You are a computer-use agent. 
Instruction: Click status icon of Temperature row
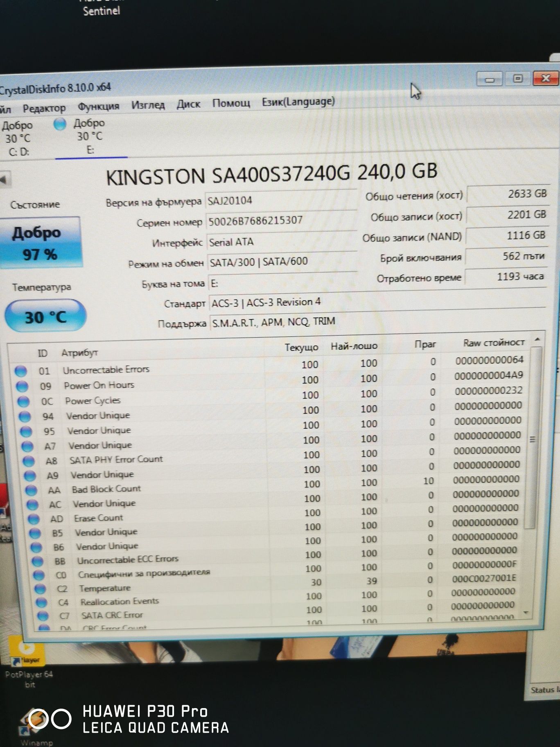(40, 589)
